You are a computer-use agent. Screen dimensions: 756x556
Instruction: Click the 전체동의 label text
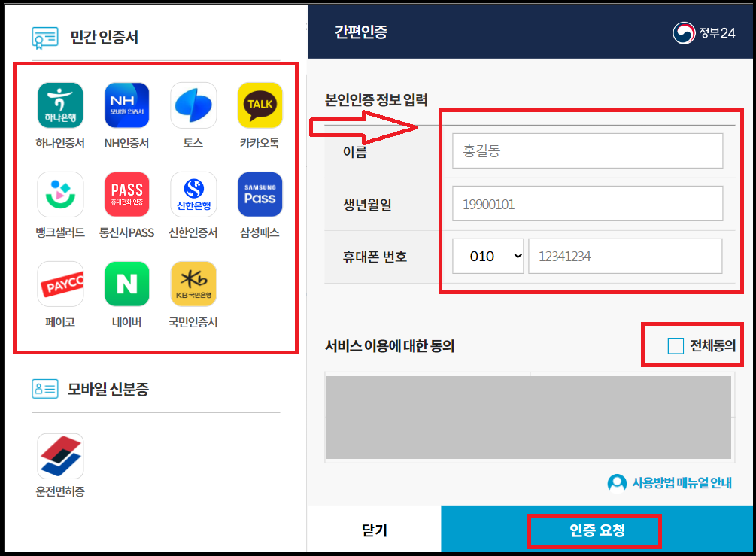point(712,346)
